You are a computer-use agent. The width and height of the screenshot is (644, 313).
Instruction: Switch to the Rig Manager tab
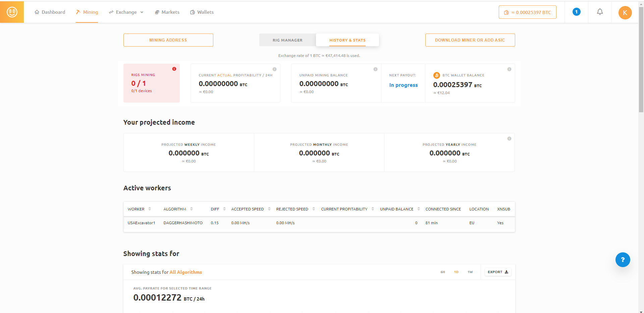click(287, 40)
